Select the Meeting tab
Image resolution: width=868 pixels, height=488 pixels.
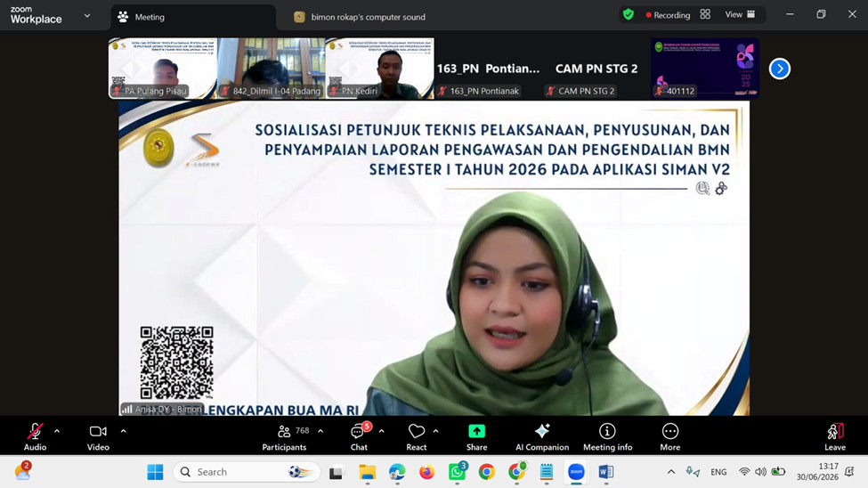pos(194,17)
